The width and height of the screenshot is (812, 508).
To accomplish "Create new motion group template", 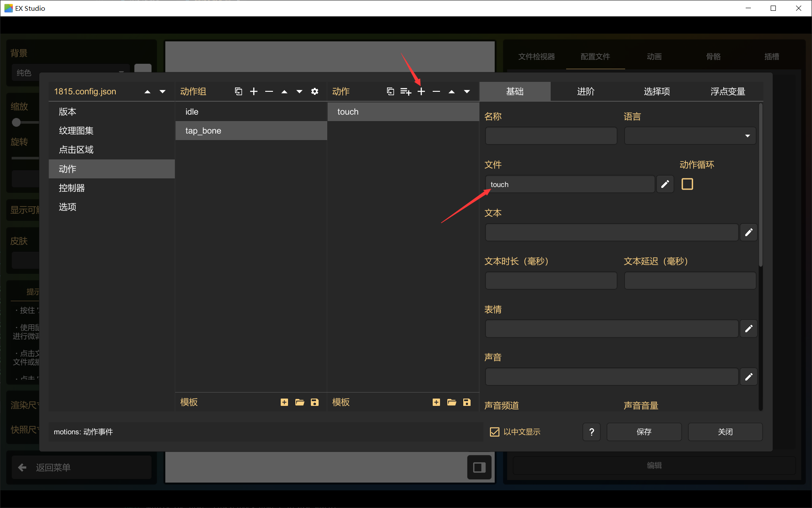I will pos(284,402).
